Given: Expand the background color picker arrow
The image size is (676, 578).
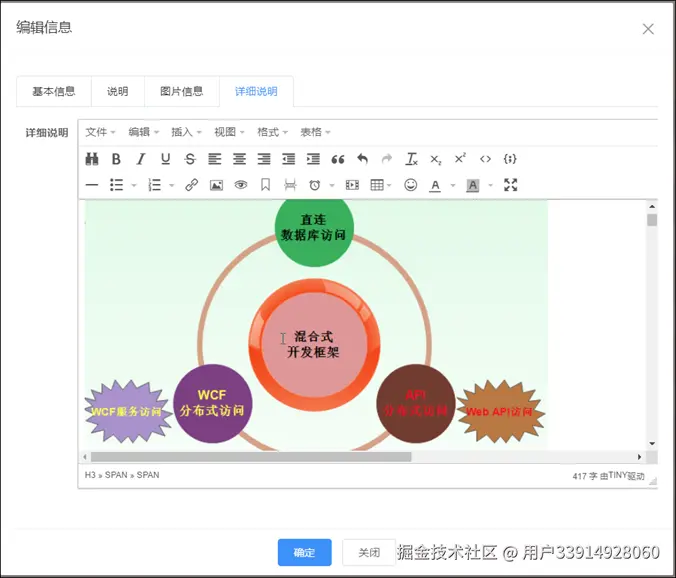Looking at the screenshot, I should [x=490, y=186].
